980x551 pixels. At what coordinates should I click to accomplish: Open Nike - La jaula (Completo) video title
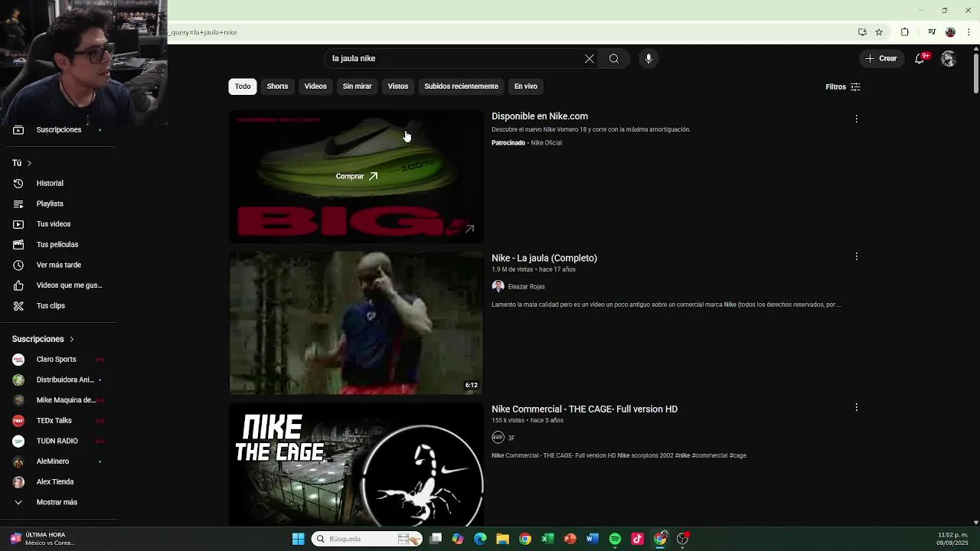[544, 258]
